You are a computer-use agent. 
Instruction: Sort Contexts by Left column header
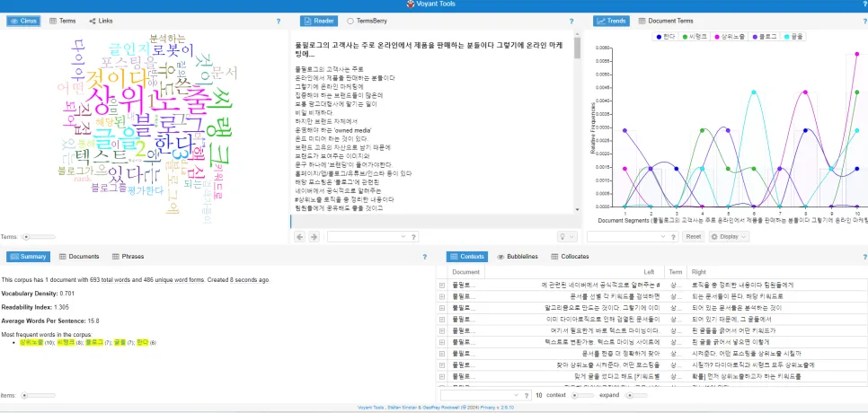pyautogui.click(x=574, y=272)
